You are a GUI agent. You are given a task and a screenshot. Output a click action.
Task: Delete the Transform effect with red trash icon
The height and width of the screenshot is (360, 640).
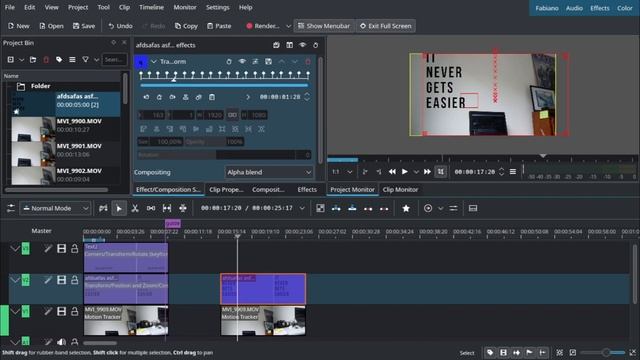pyautogui.click(x=308, y=62)
